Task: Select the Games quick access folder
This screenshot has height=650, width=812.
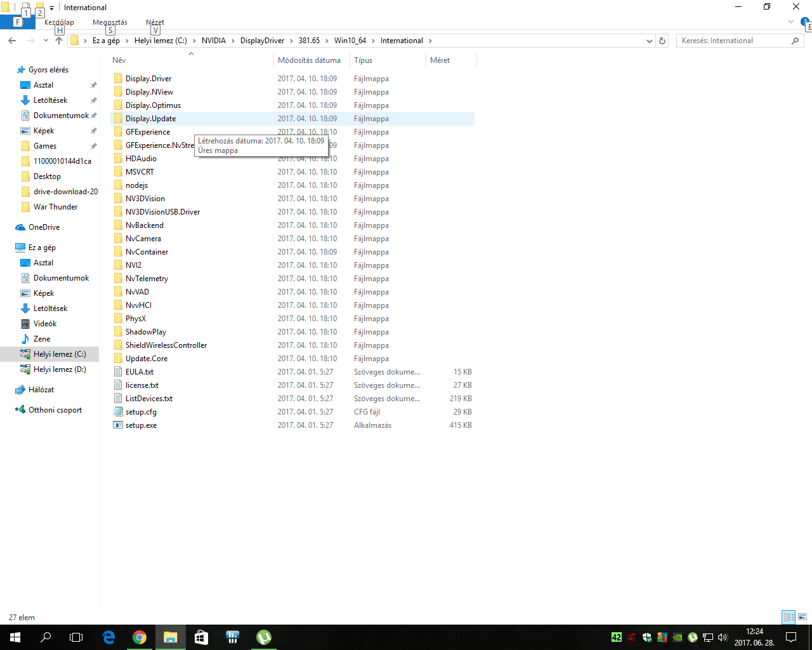Action: (44, 146)
